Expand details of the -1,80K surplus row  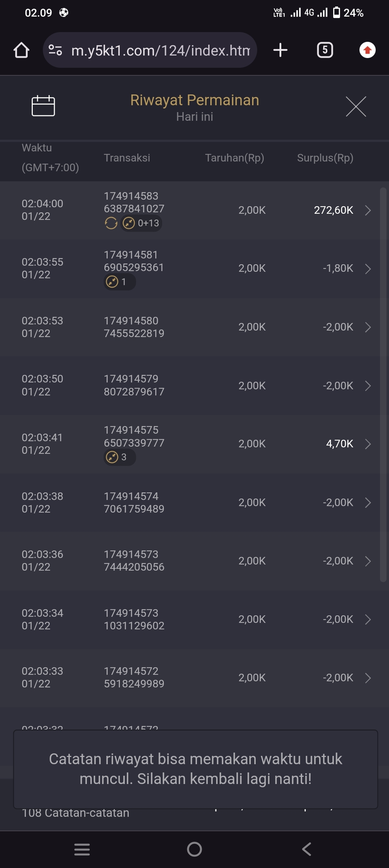point(368,269)
